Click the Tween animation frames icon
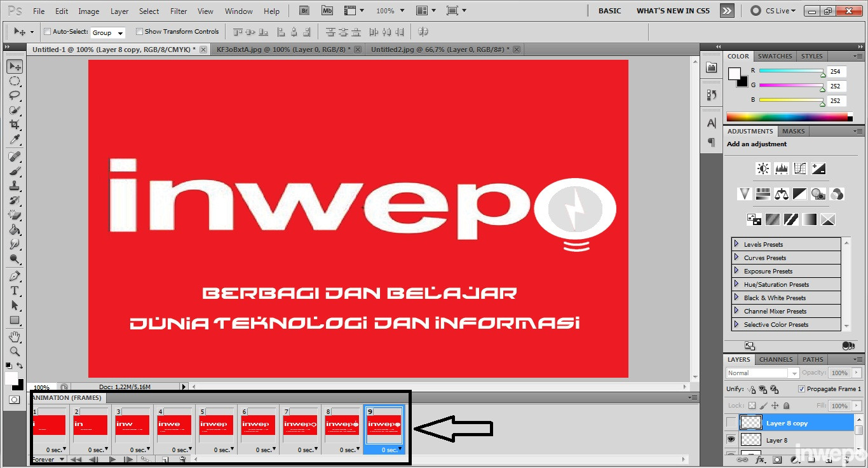Screen dimensions: 868x468 point(147,459)
